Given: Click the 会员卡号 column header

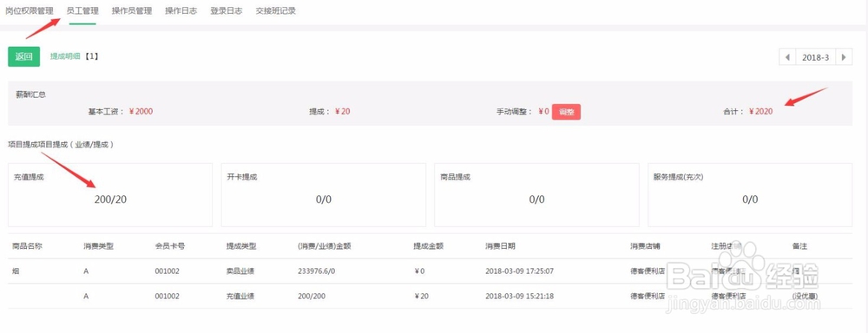Looking at the screenshot, I should click(x=170, y=246).
